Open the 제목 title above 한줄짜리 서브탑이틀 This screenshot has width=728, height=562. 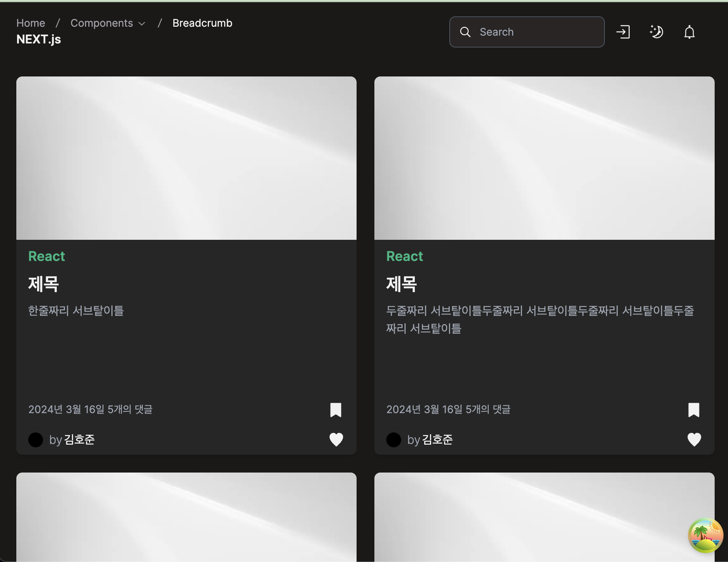point(43,284)
